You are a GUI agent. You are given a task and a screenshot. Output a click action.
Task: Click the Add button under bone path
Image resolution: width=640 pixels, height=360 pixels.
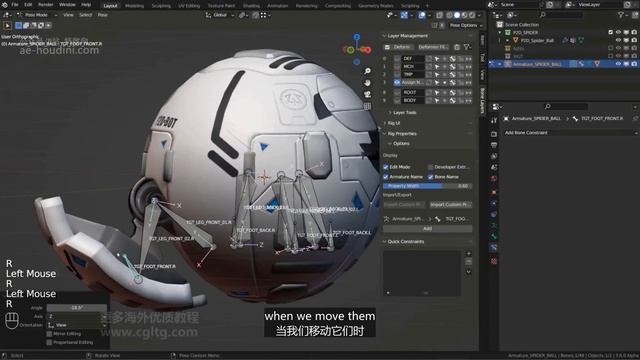coord(427,229)
